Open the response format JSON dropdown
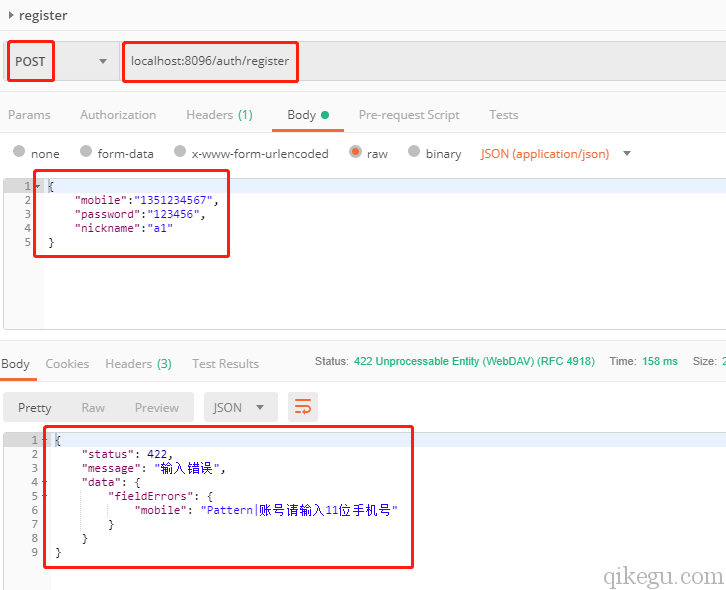This screenshot has height=590, width=726. pos(240,408)
